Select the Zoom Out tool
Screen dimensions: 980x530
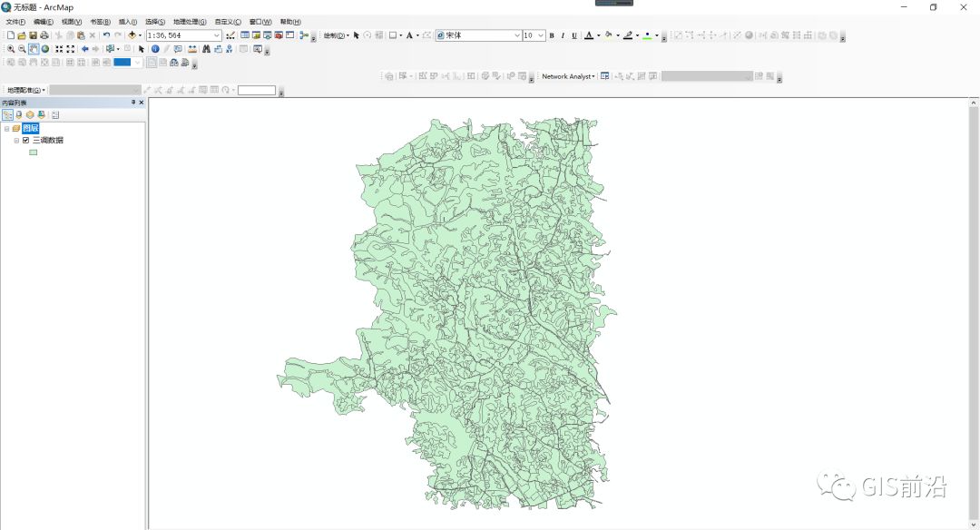[x=22, y=49]
